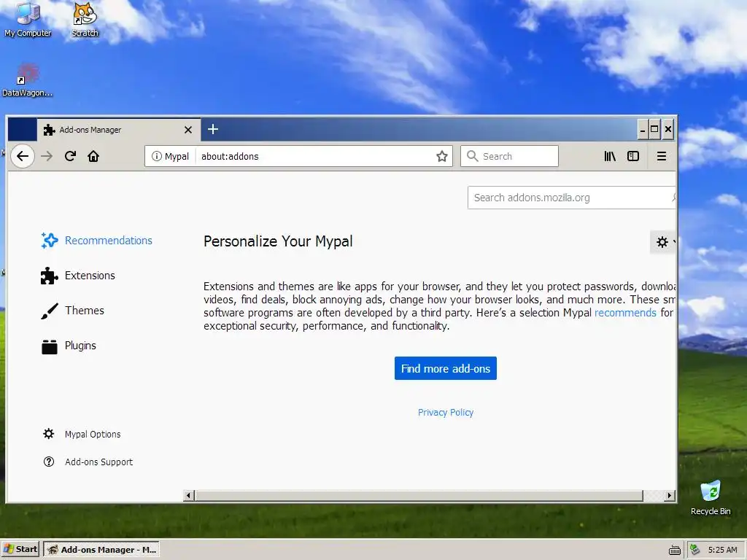Click the Add-ons Support question icon
The image size is (747, 560).
point(49,462)
